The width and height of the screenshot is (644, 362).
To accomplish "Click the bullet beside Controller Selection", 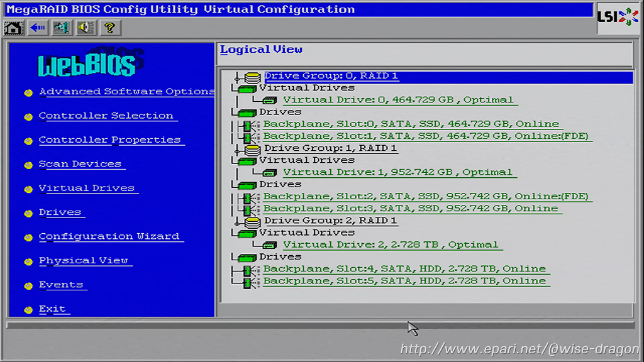I will tap(28, 117).
